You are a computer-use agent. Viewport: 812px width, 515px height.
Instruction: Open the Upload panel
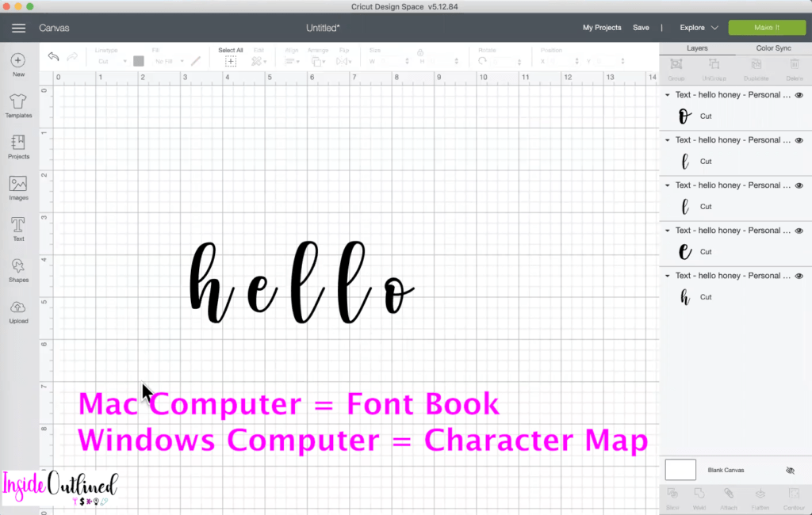[18, 311]
